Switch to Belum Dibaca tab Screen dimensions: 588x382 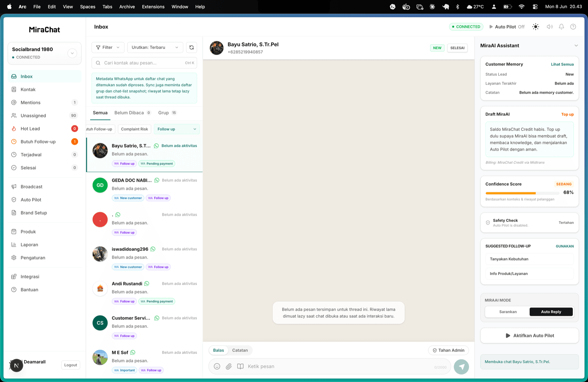pyautogui.click(x=132, y=113)
